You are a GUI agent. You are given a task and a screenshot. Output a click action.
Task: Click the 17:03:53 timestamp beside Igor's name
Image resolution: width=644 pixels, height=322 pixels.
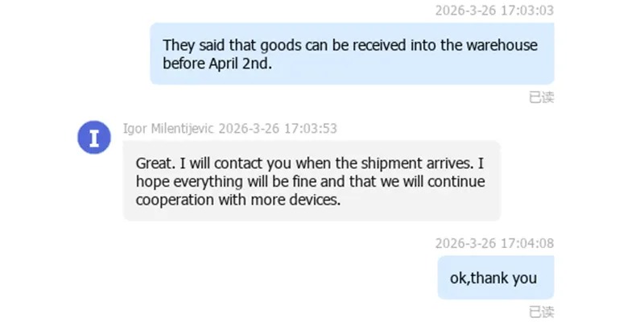pos(278,128)
